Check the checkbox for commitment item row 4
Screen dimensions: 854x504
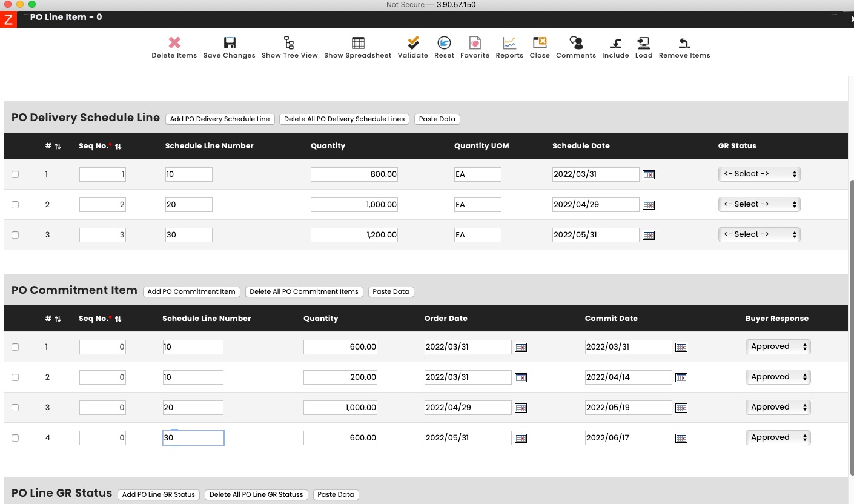pyautogui.click(x=15, y=437)
